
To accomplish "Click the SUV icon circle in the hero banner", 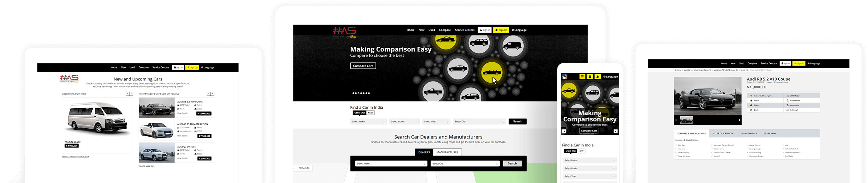I will tap(479, 43).
